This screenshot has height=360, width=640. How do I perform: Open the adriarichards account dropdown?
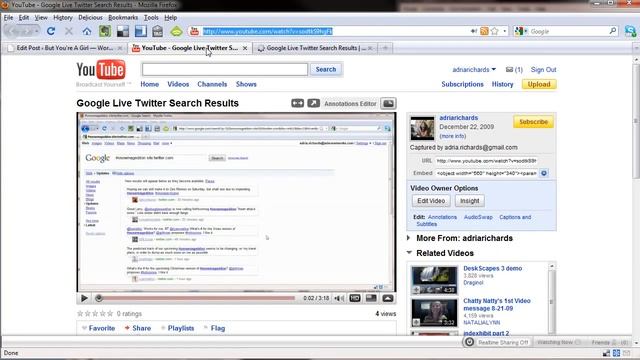click(x=474, y=70)
